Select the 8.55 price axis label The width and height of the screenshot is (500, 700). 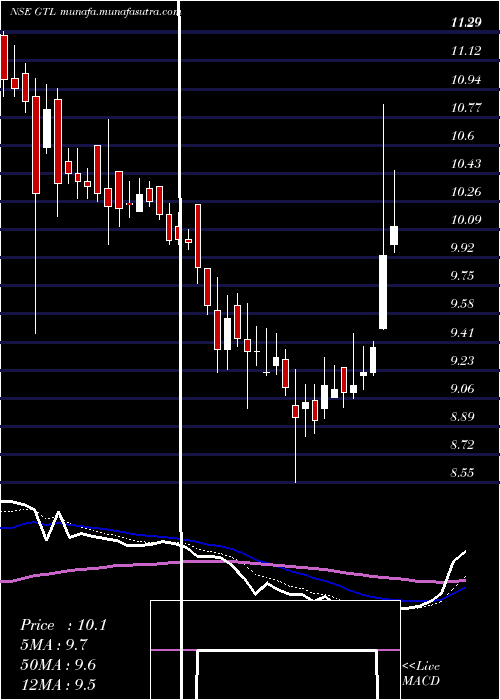coord(462,473)
